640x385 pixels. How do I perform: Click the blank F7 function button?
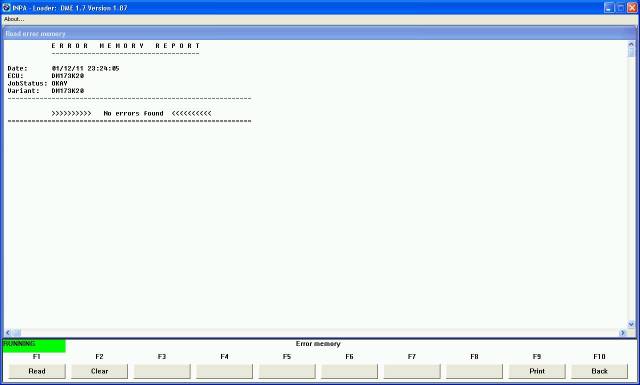click(412, 371)
